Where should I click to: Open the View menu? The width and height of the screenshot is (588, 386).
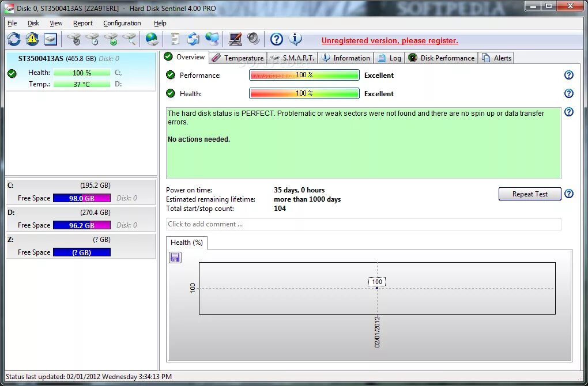56,23
